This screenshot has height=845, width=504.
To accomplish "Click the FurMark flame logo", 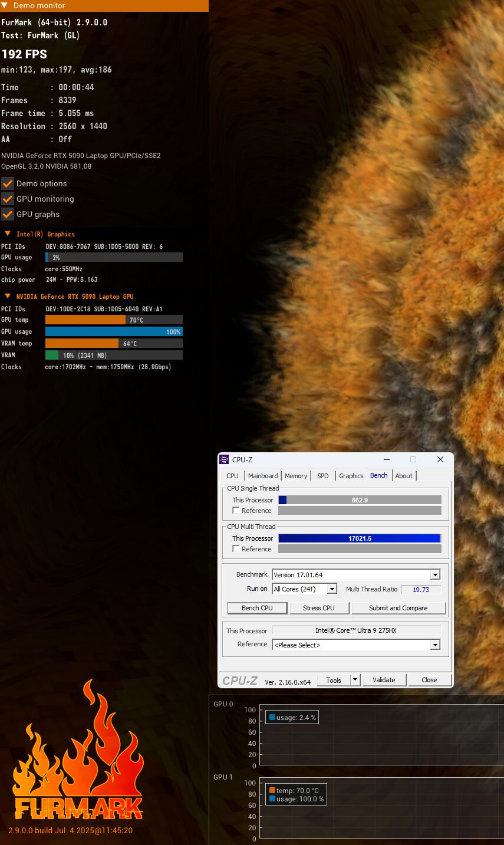I will (x=78, y=749).
